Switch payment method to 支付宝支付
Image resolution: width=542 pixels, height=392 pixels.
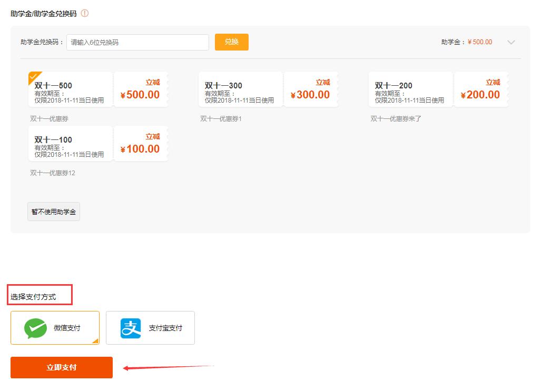point(150,327)
